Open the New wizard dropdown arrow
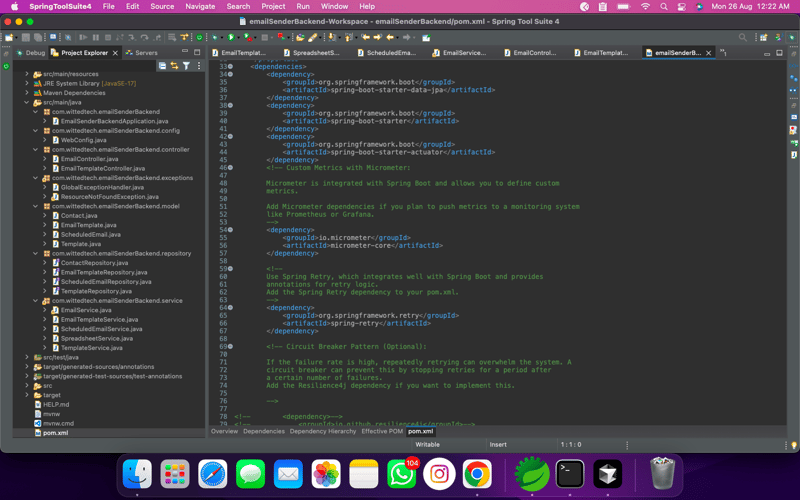 (16, 38)
